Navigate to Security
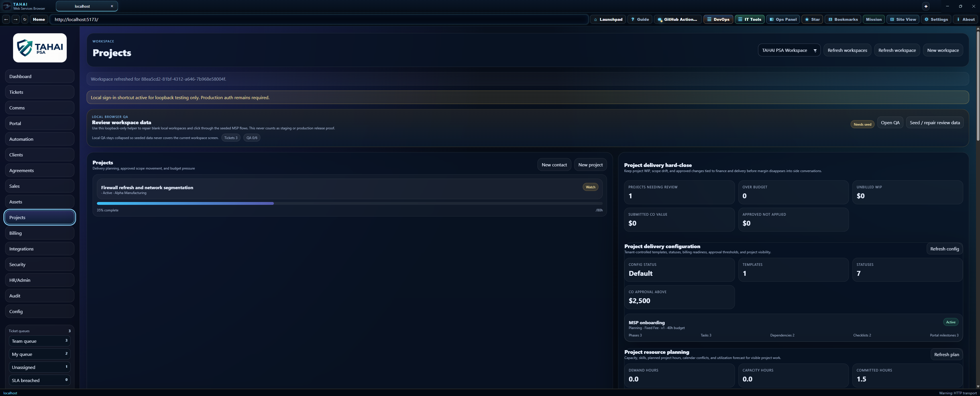This screenshot has height=396, width=980. click(40, 264)
